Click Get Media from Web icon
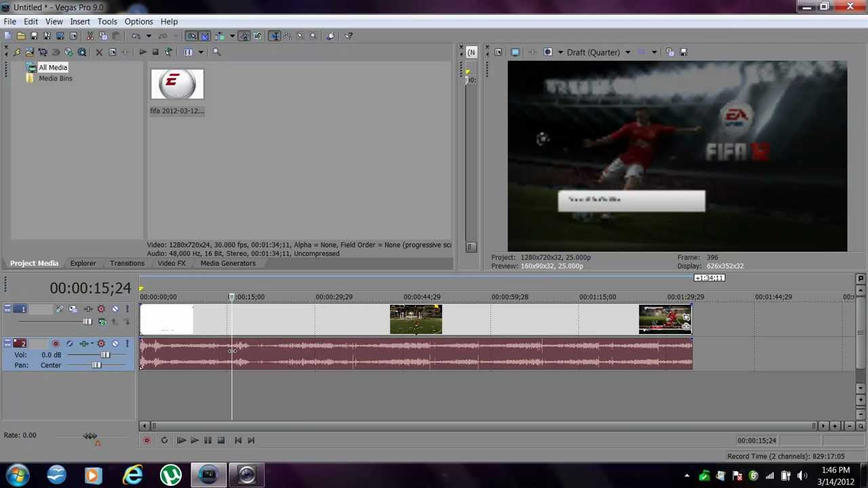The width and height of the screenshot is (868, 488). pos(82,52)
